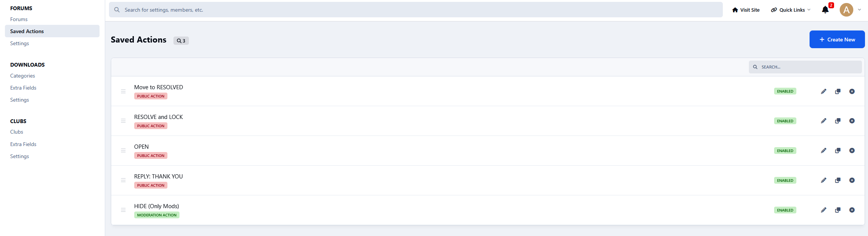Screen dimensions: 868x236
Task: Edit the Move to RESOLVED action
Action: (824, 91)
